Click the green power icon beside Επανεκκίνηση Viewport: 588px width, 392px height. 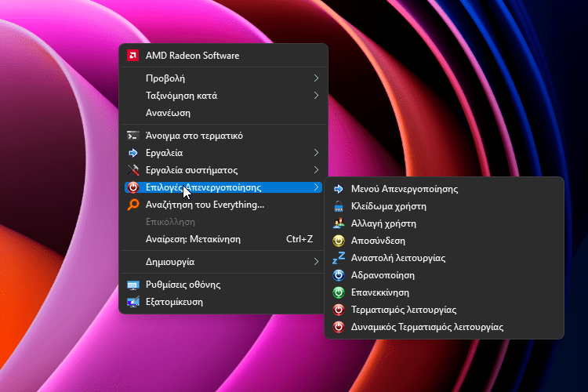(x=338, y=292)
